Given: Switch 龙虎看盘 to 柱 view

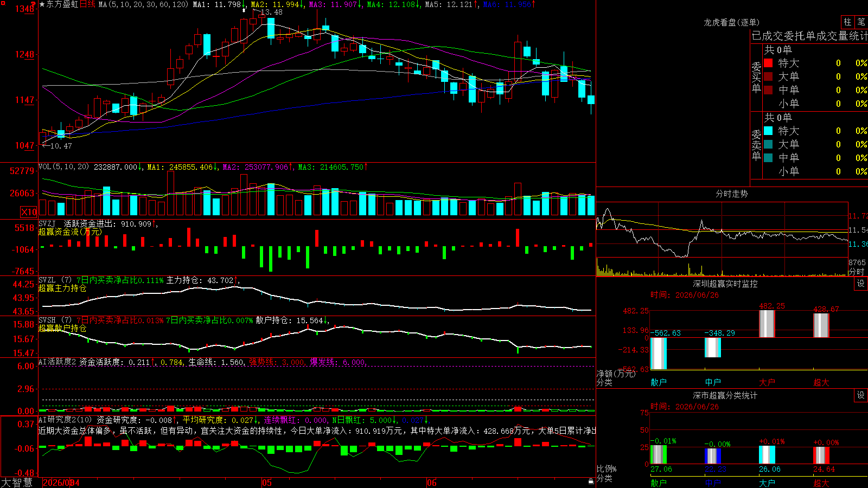Looking at the screenshot, I should pos(847,22).
